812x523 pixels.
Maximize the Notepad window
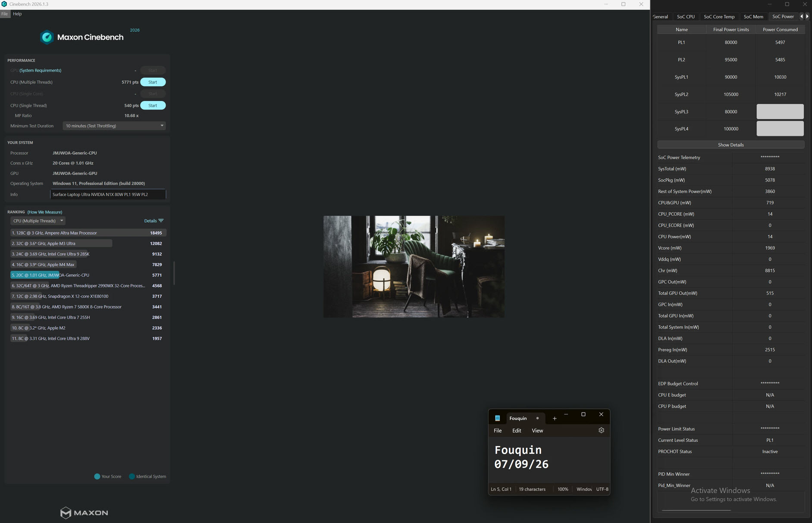(583, 414)
